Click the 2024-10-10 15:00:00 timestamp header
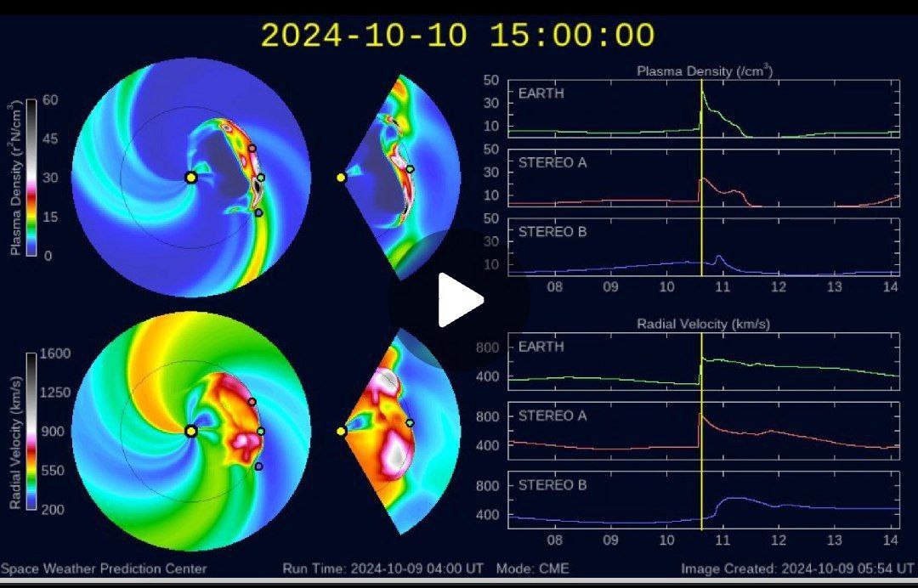The image size is (918, 588). point(457,36)
